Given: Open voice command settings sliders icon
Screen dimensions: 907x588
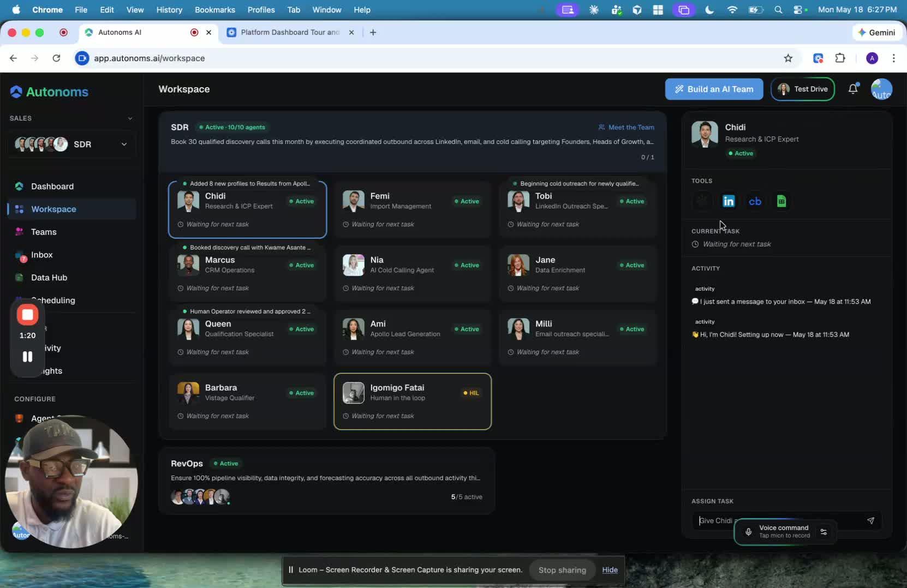Looking at the screenshot, I should [824, 532].
